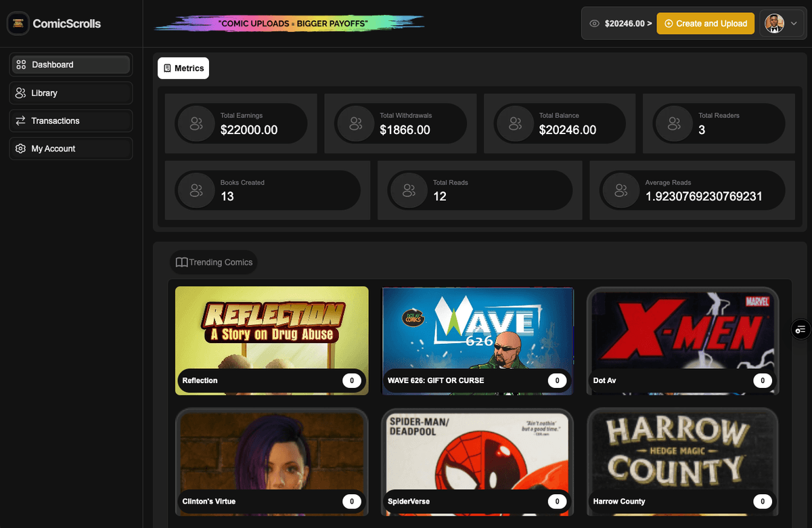Click the floating list icon on the right edge
812x528 pixels.
click(x=801, y=330)
